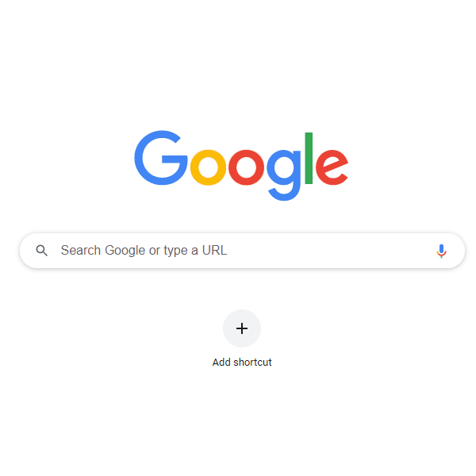
Task: Click the 'Add shortcut' text label
Action: tap(242, 363)
